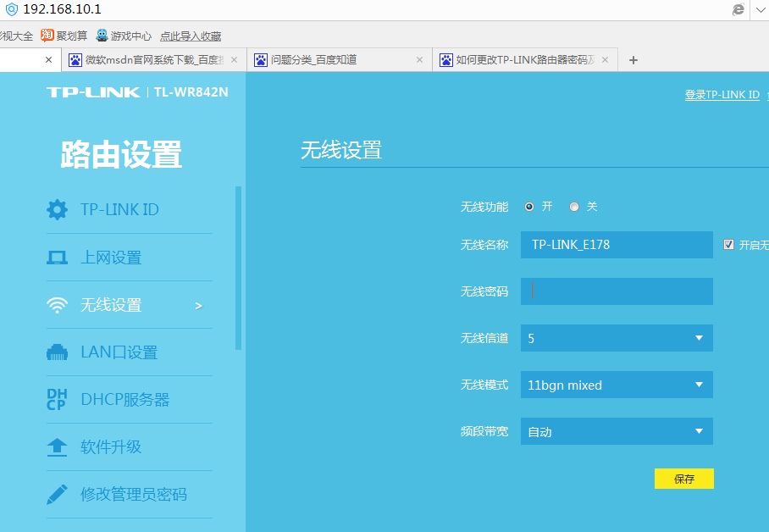Click the 无线密码 input field
769x532 pixels.
pyautogui.click(x=617, y=291)
